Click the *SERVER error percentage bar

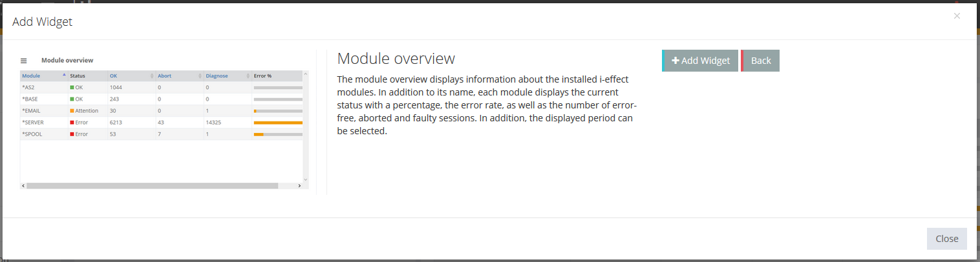278,123
